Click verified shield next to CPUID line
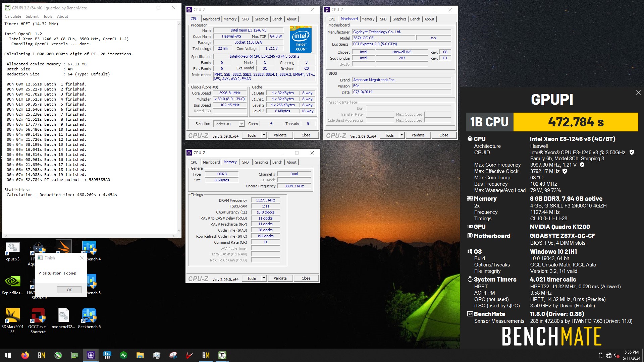The width and height of the screenshot is (644, 362). click(x=632, y=152)
